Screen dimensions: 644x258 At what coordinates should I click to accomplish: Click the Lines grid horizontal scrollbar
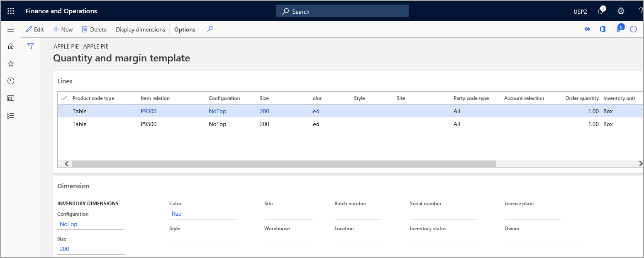click(x=283, y=164)
